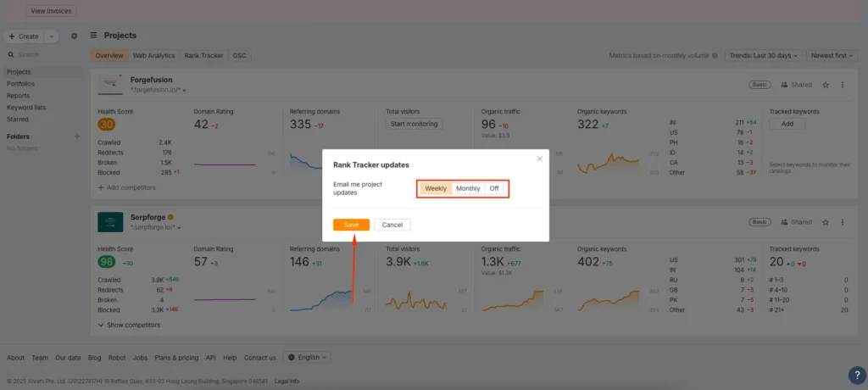868x390 pixels.
Task: Toggle the hamburger sidebar menu icon
Action: (x=93, y=36)
